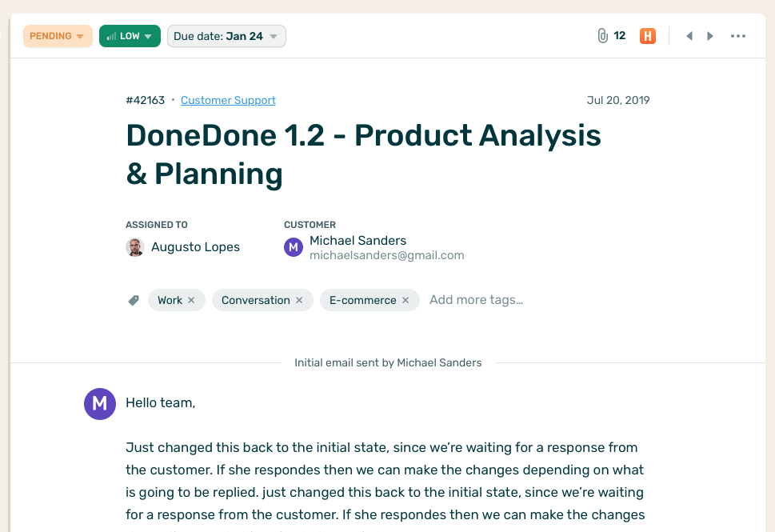Open the three-dot more options menu
Screen dimensions: 775x532
pos(738,36)
